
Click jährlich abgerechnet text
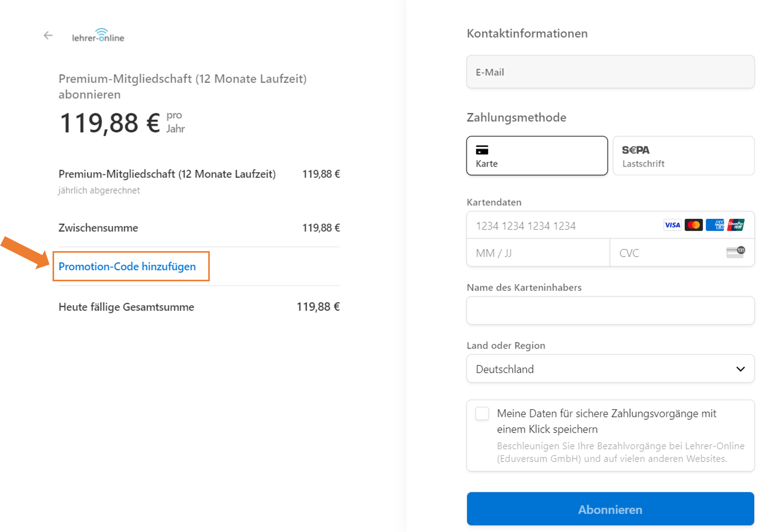pos(99,190)
